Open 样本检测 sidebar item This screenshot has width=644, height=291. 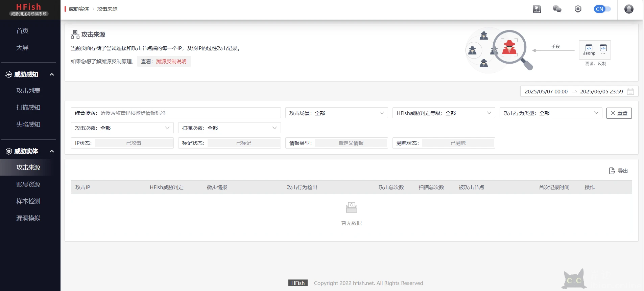point(28,201)
